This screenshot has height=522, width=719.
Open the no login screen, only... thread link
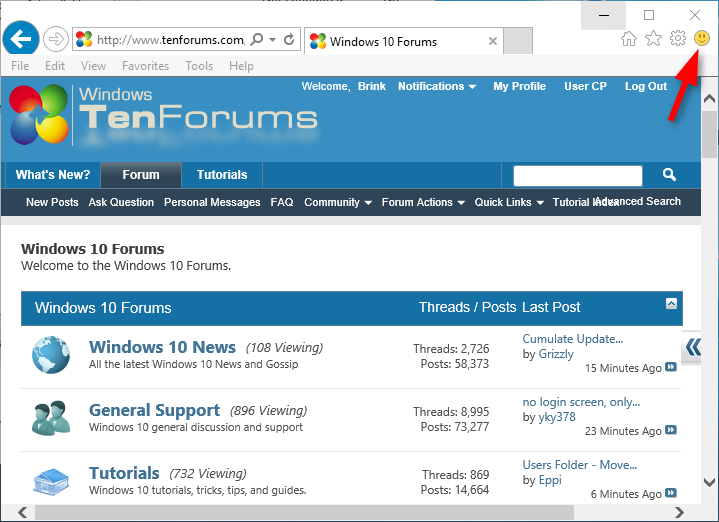pos(581,402)
